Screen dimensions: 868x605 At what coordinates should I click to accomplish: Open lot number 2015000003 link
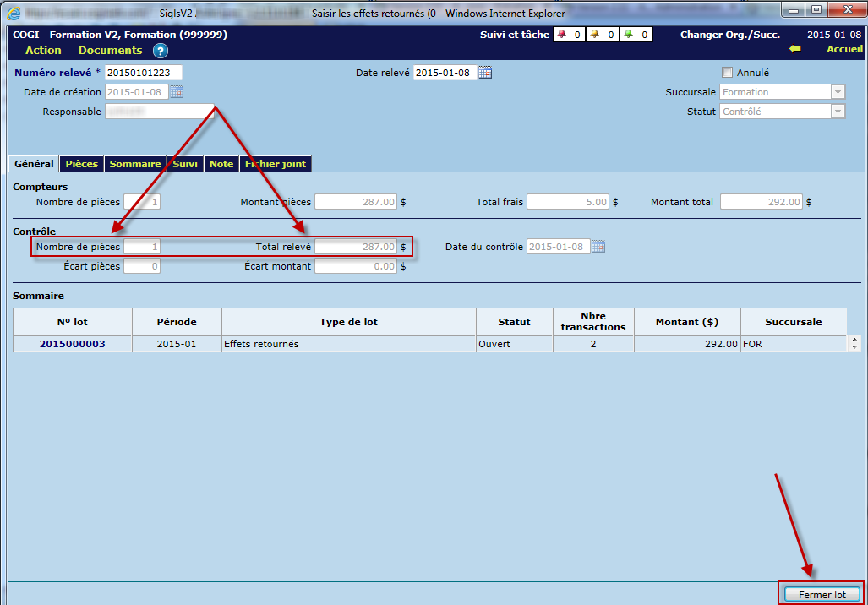point(72,344)
